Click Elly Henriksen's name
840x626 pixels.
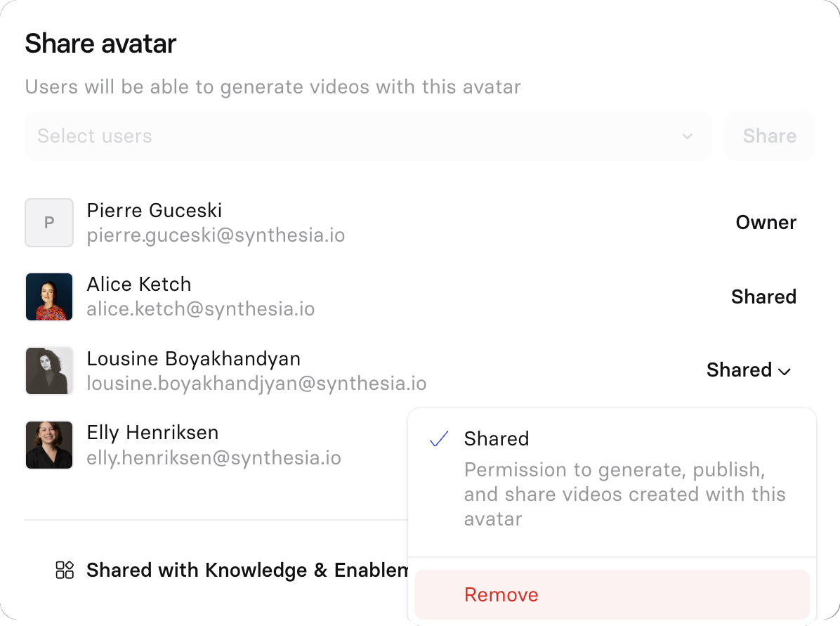click(152, 433)
